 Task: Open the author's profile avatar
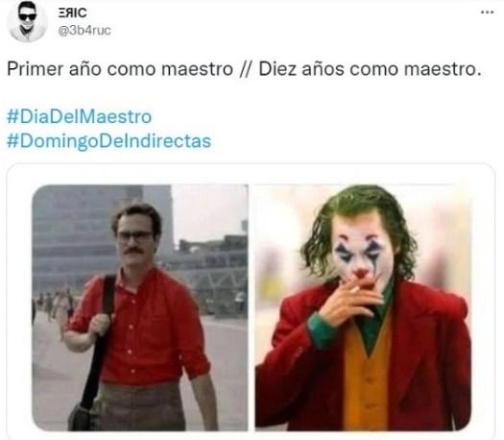[27, 21]
